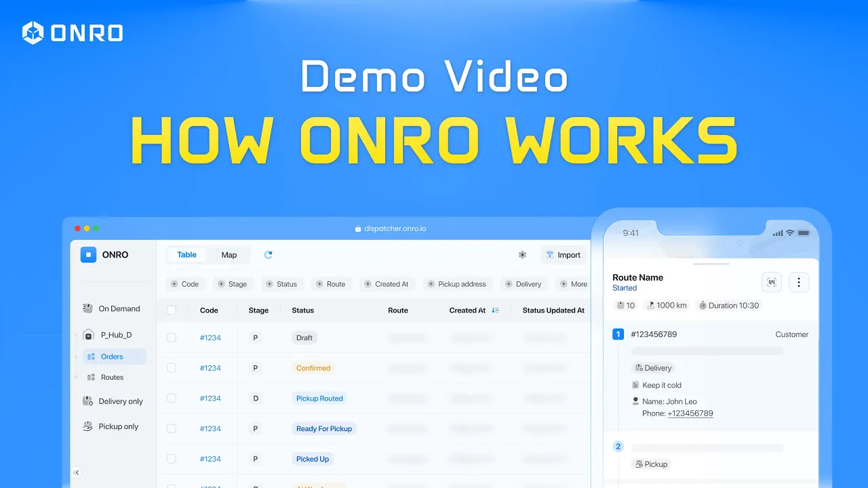Open the More filters chip
The image size is (868, 488).
574,284
